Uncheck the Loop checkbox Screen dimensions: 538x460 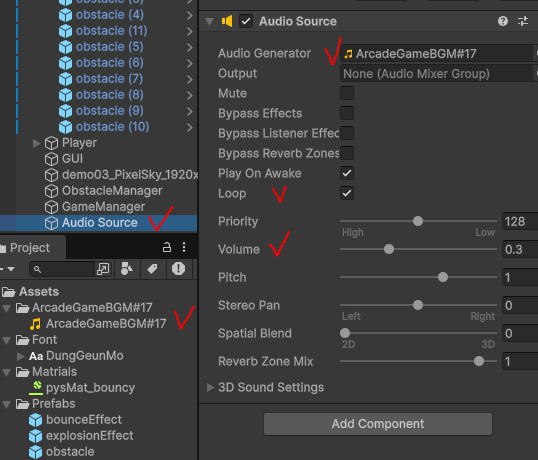coord(347,193)
